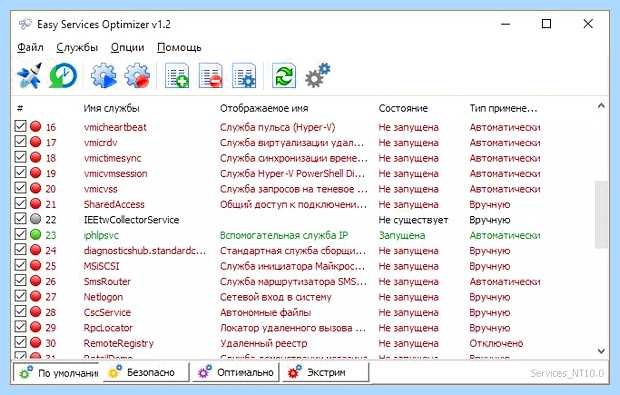Uncheck the vmicheartbeat service checkbox
Viewport: 620px width, 395px height.
coord(20,126)
